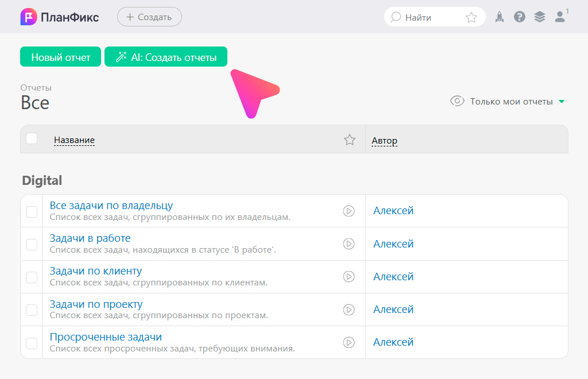Click the star icon in table header

click(x=350, y=140)
